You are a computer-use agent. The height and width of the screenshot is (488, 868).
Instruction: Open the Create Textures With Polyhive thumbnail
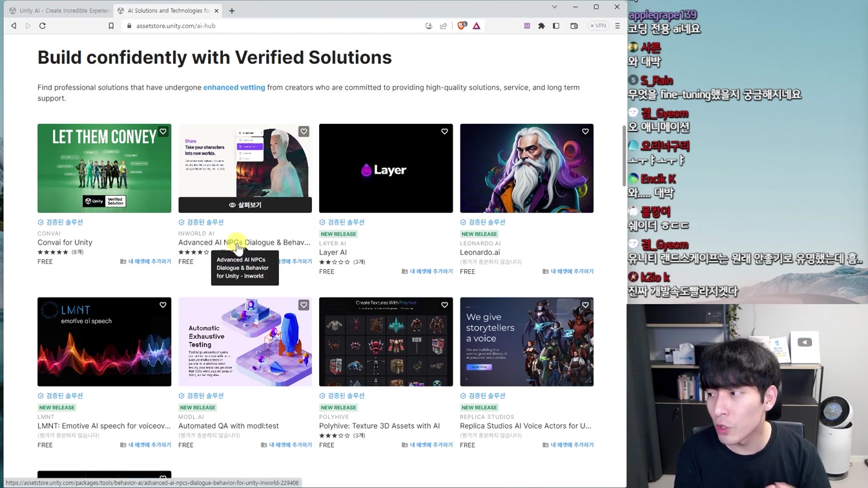pyautogui.click(x=386, y=342)
